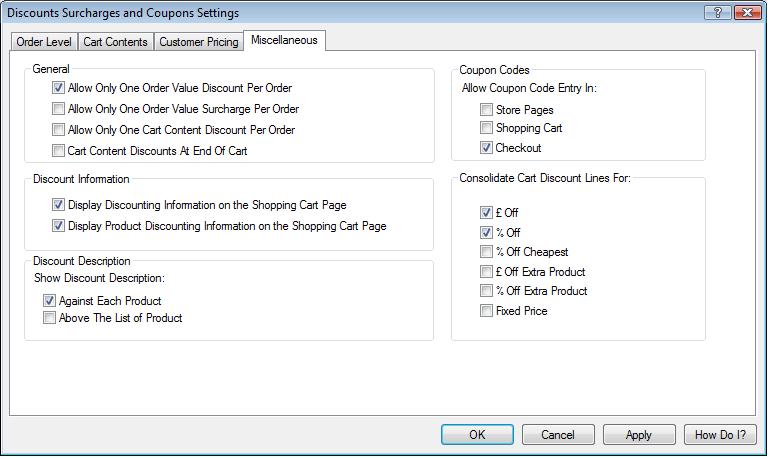This screenshot has height=459, width=770.
Task: Uncheck Allow Only One Order Value Discount
Action: (x=59, y=88)
